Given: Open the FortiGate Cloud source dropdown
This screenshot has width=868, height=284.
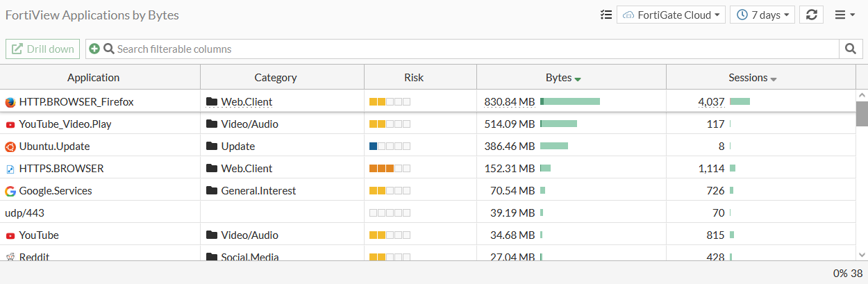Looking at the screenshot, I should point(671,15).
